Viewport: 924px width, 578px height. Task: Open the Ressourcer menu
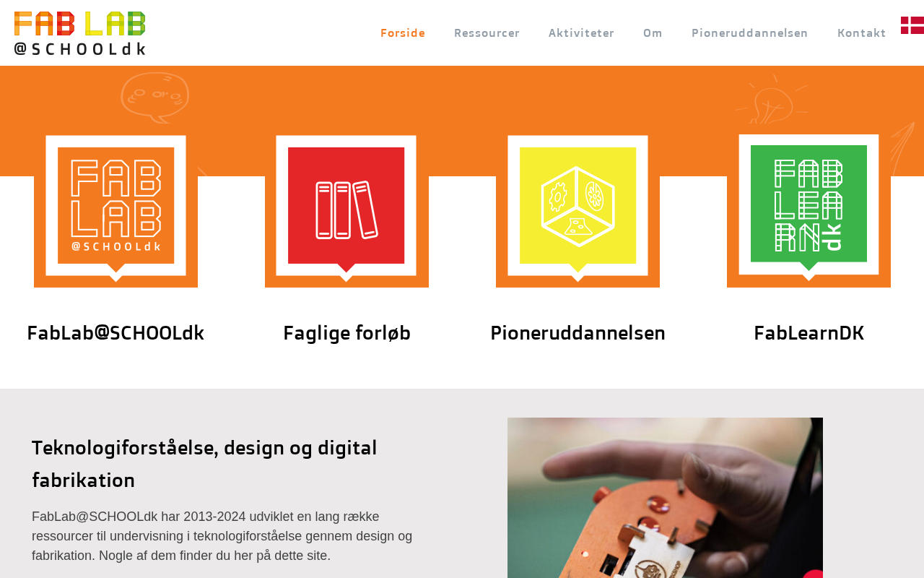click(x=487, y=33)
